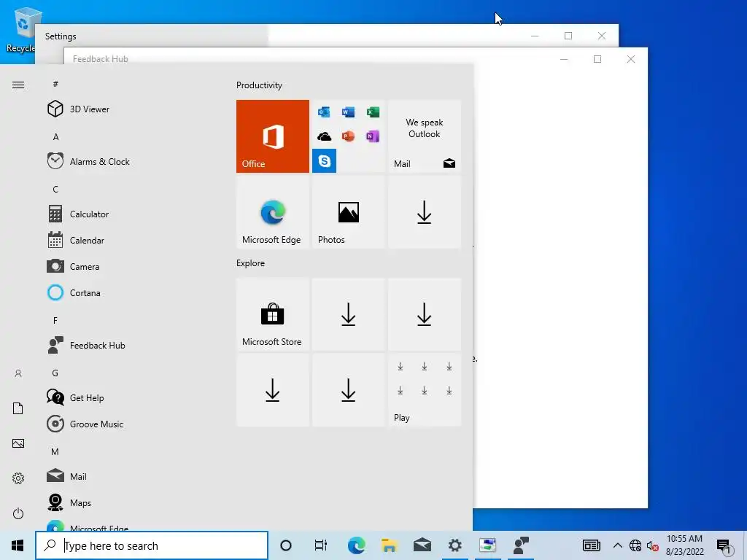Open OneNote icon in the Office folder tile

[373, 136]
